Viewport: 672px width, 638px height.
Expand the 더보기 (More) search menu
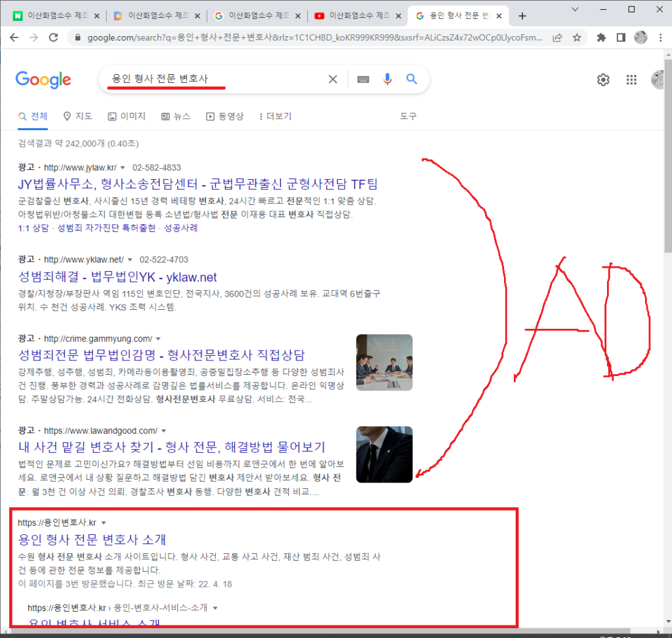click(x=275, y=116)
